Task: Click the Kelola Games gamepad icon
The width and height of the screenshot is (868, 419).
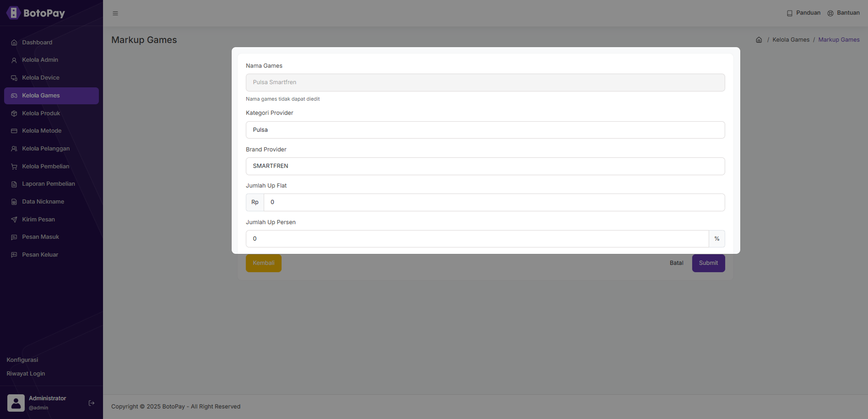Action: (14, 96)
